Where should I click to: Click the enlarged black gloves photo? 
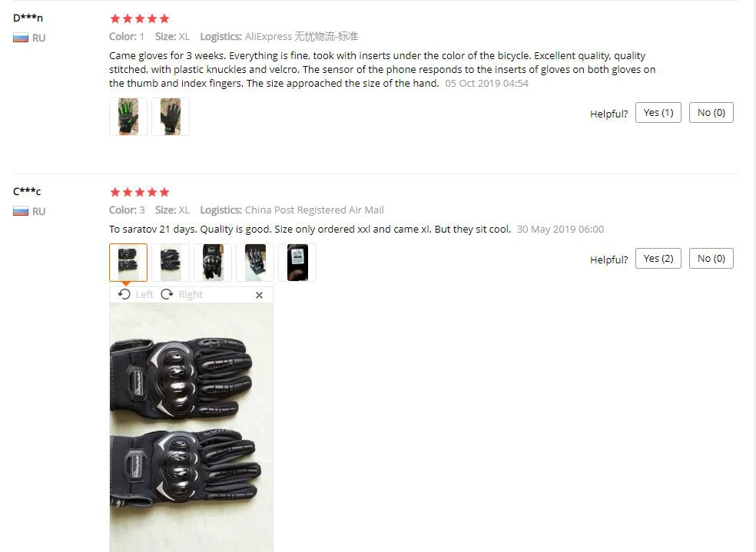pos(191,428)
